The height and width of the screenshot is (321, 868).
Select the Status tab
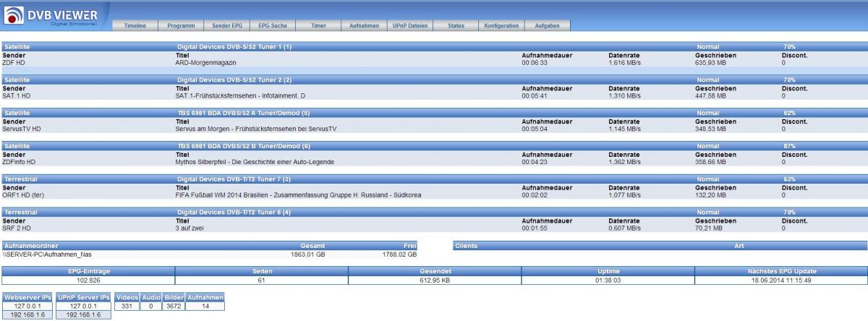click(x=456, y=26)
